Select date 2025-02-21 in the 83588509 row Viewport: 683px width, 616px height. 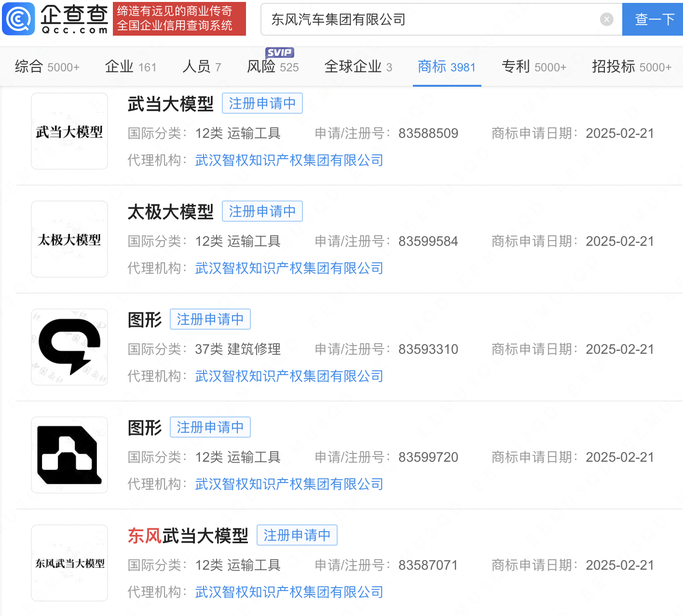[620, 133]
